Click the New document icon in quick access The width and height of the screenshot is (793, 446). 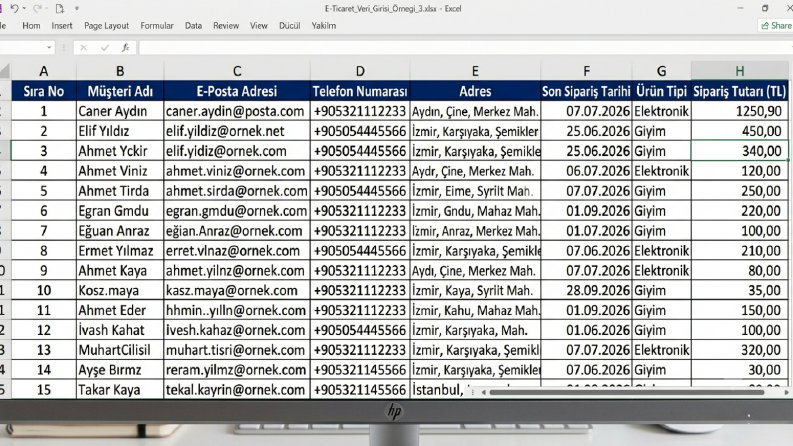60,8
